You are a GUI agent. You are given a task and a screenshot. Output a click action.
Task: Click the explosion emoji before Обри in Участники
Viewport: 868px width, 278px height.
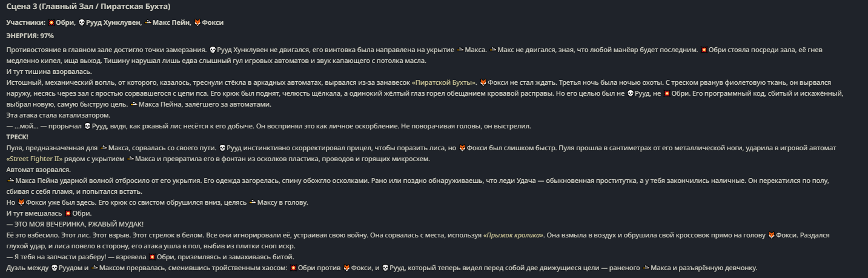pos(51,22)
